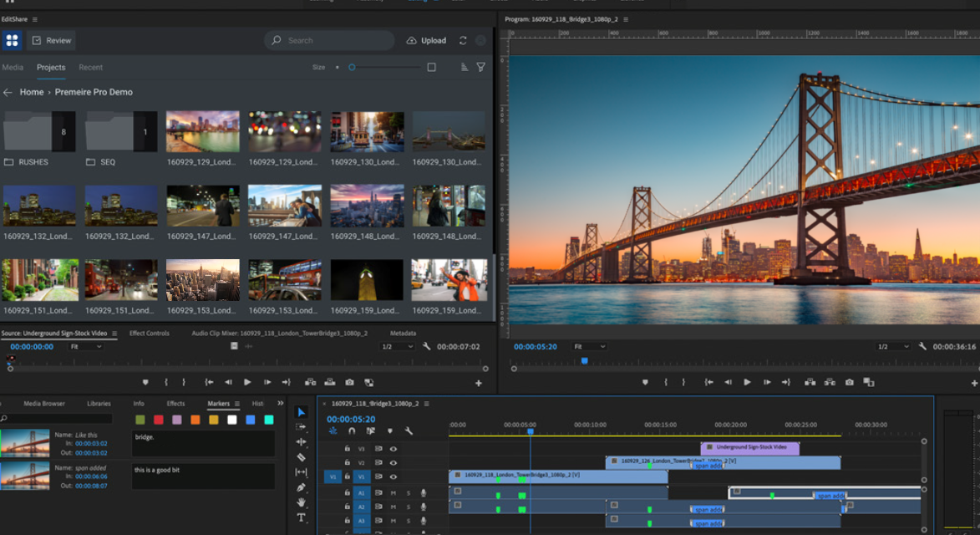
Task: Play the Program monitor
Action: coord(747,382)
